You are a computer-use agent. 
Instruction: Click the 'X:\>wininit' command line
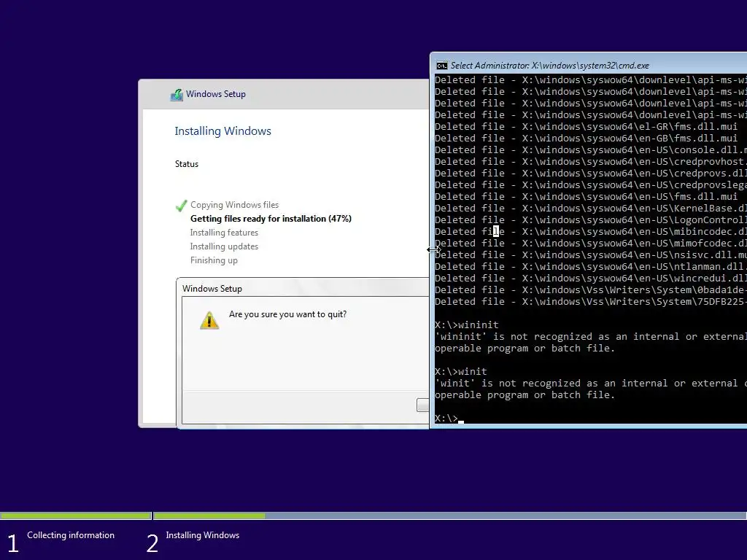(466, 324)
